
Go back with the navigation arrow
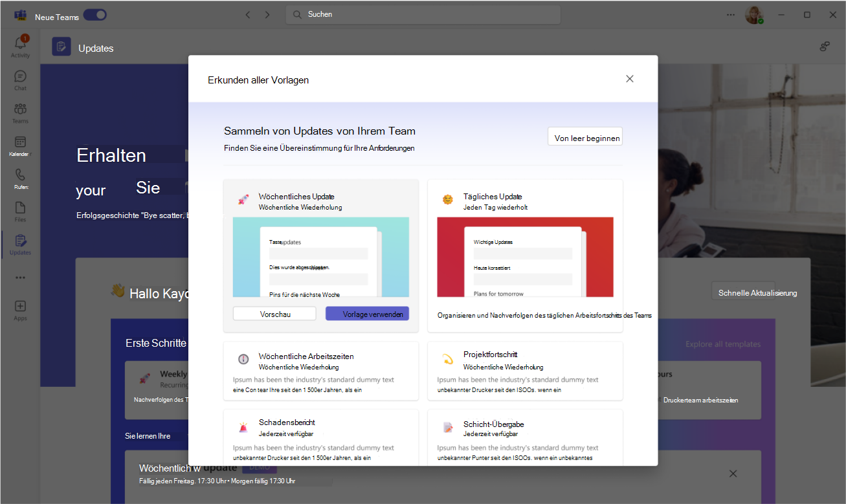point(247,14)
